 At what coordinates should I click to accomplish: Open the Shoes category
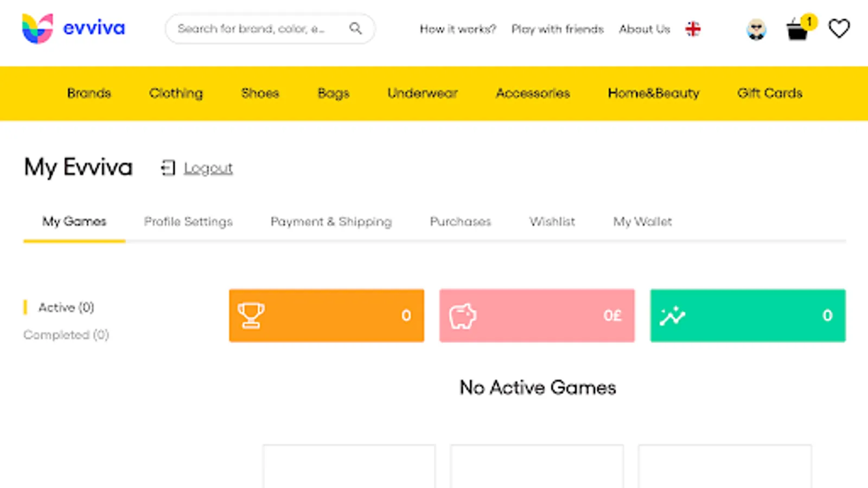pos(260,93)
